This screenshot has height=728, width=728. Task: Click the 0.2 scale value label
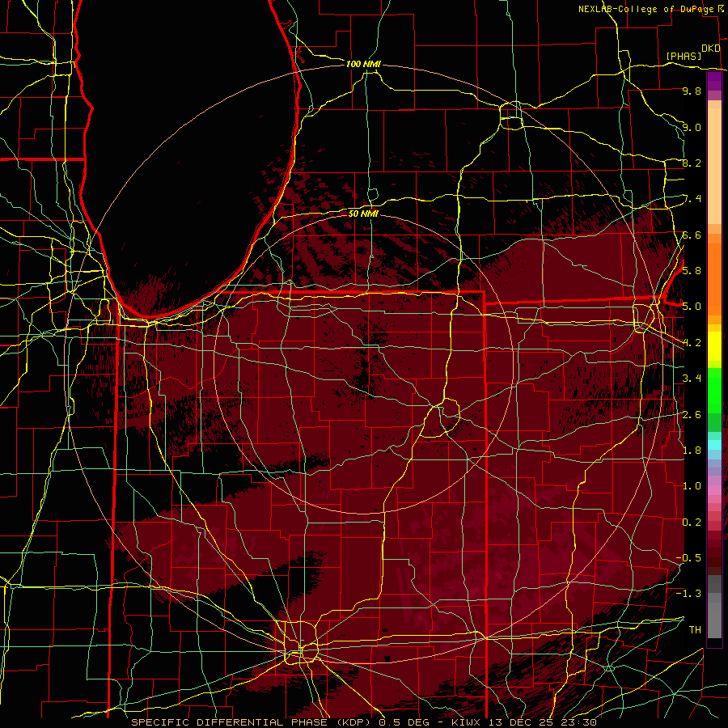692,523
